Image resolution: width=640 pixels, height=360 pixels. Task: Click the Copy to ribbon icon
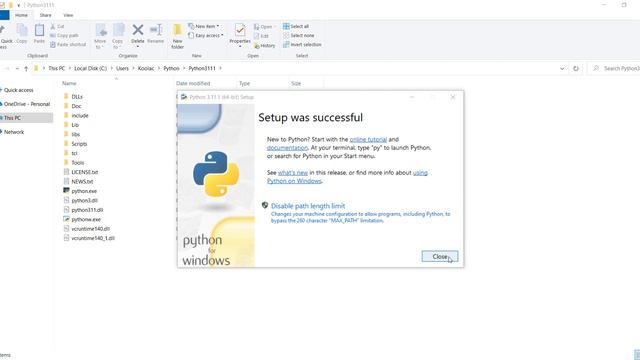coord(118,36)
